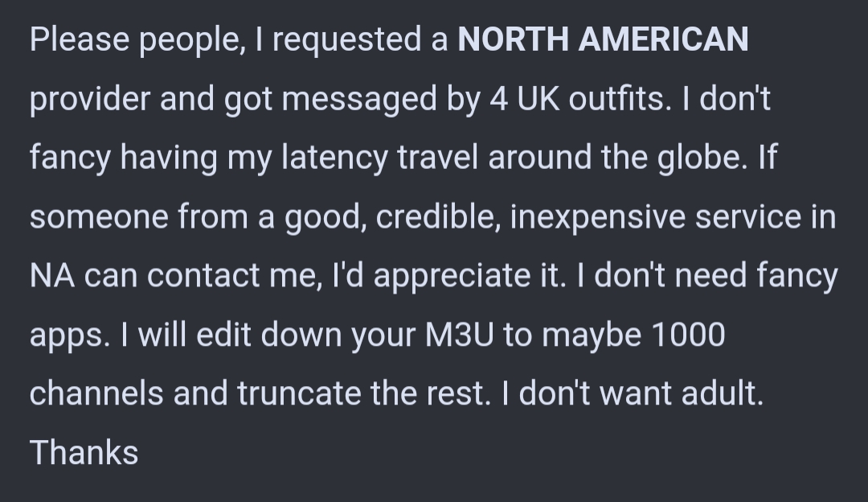
Task: Click the word "inexpensive" in the post
Action: (598, 218)
